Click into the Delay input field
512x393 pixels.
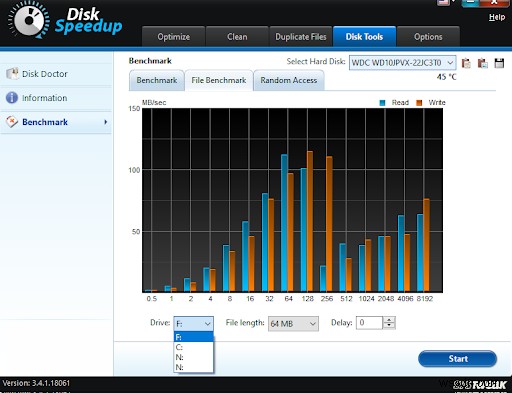(x=369, y=323)
